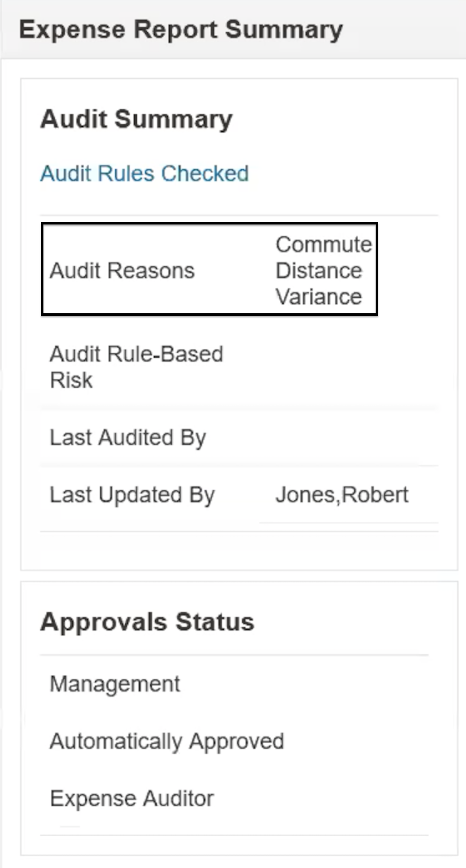Select the Commute Distance Variance audit reason
The width and height of the screenshot is (466, 868).
point(323,270)
